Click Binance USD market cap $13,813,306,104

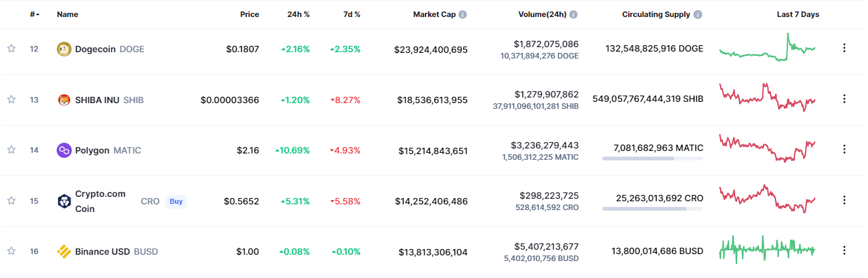(x=433, y=252)
